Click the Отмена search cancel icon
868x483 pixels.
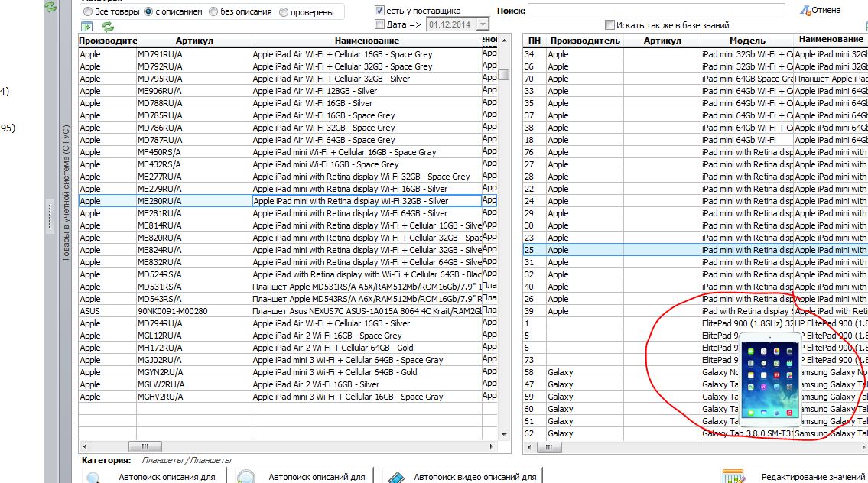click(x=805, y=10)
